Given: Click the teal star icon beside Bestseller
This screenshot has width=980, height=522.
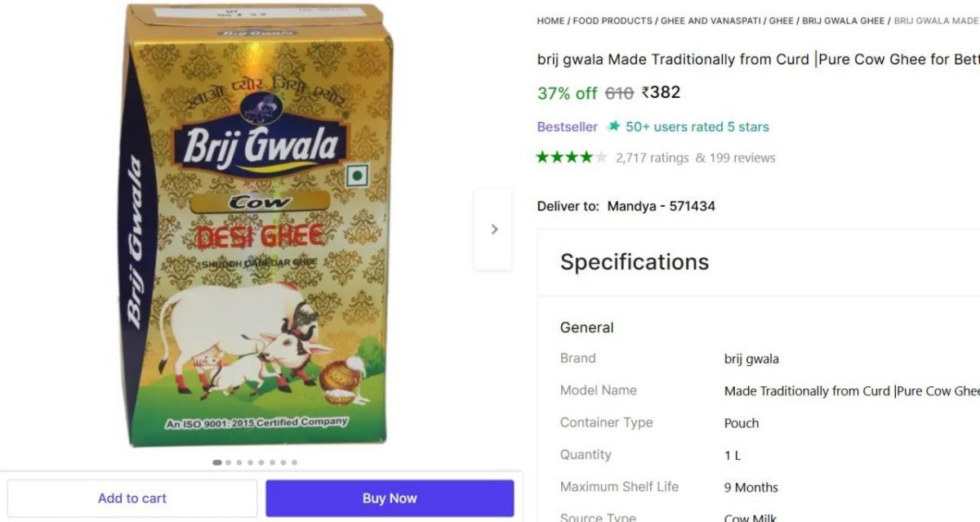Looking at the screenshot, I should (612, 127).
